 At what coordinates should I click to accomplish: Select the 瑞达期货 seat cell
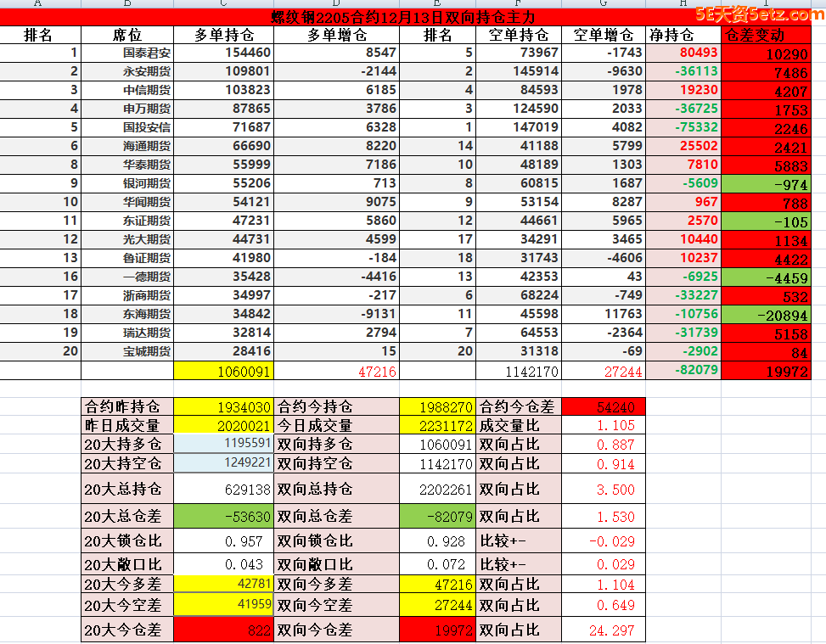(x=127, y=333)
